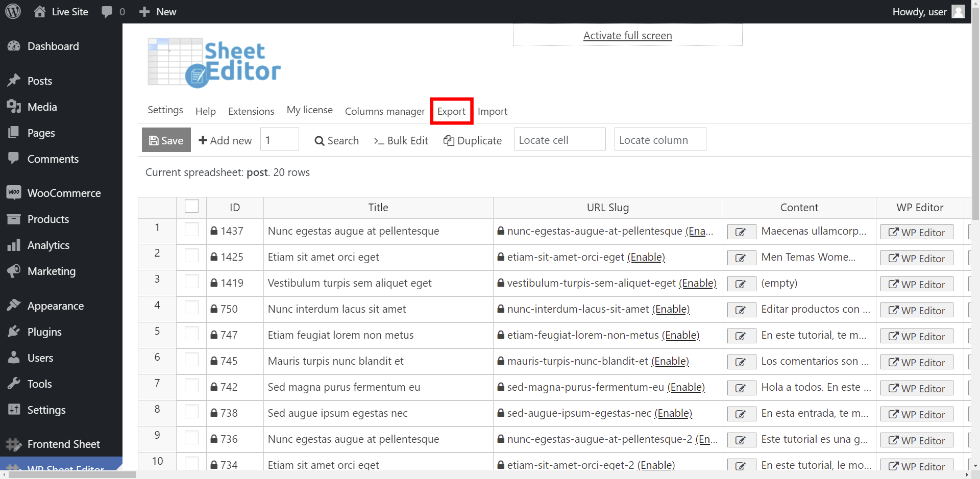
Task: Click the WordPress logo in the admin bar
Action: click(x=12, y=11)
